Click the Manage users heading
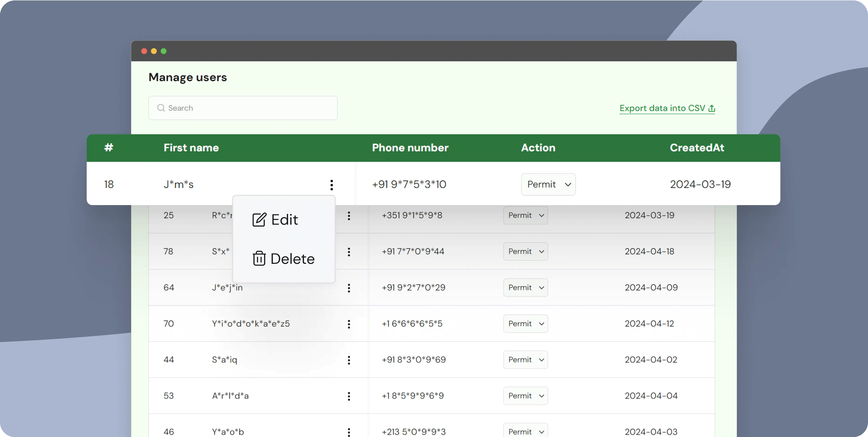 click(188, 77)
